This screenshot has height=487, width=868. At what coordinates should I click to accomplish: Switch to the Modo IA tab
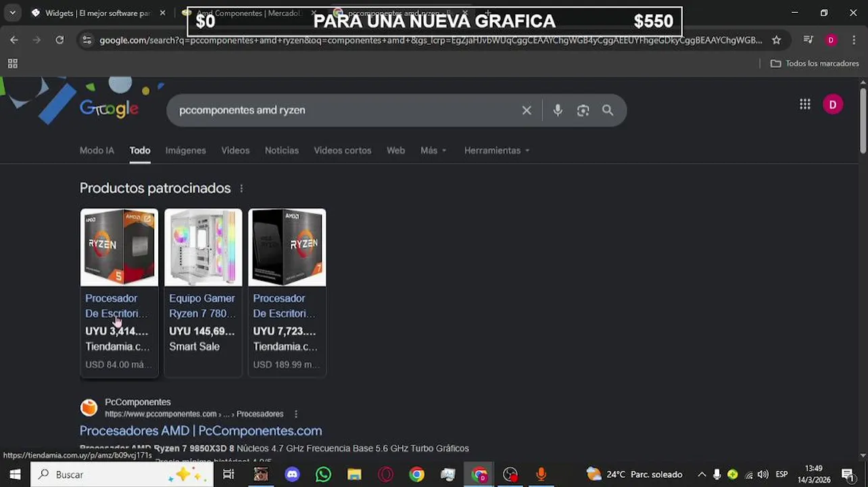pos(97,150)
